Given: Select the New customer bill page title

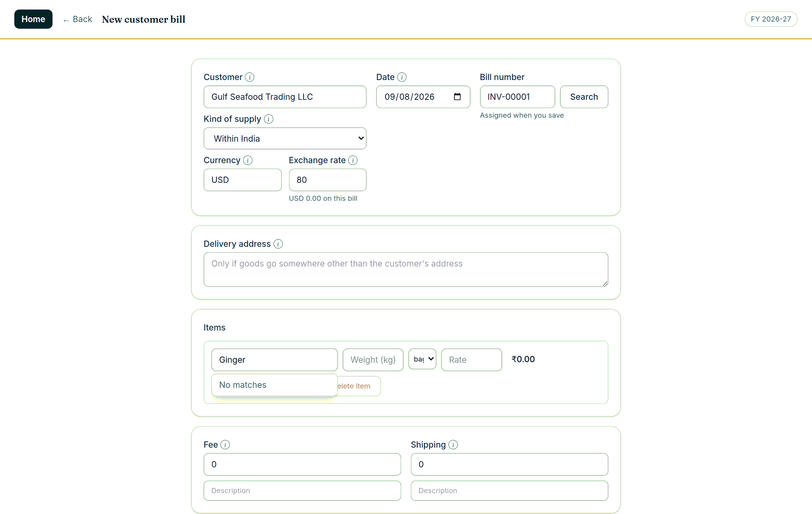Looking at the screenshot, I should tap(144, 20).
